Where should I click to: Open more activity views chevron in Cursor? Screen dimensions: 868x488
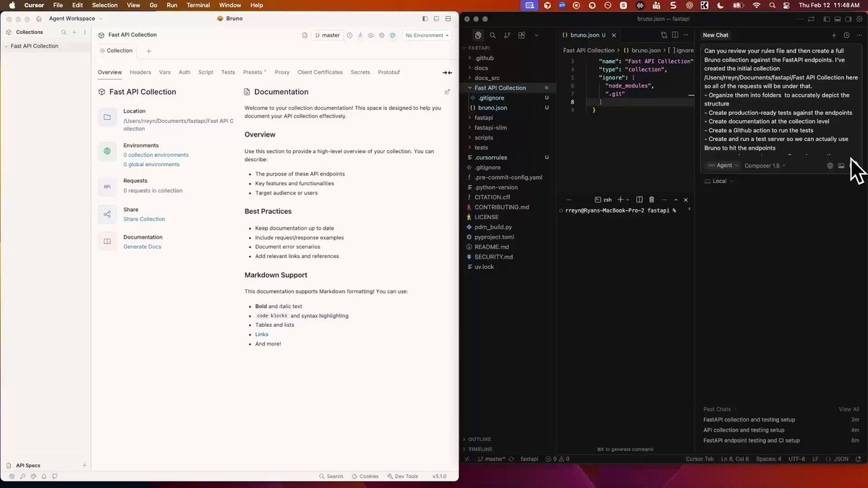coord(536,35)
